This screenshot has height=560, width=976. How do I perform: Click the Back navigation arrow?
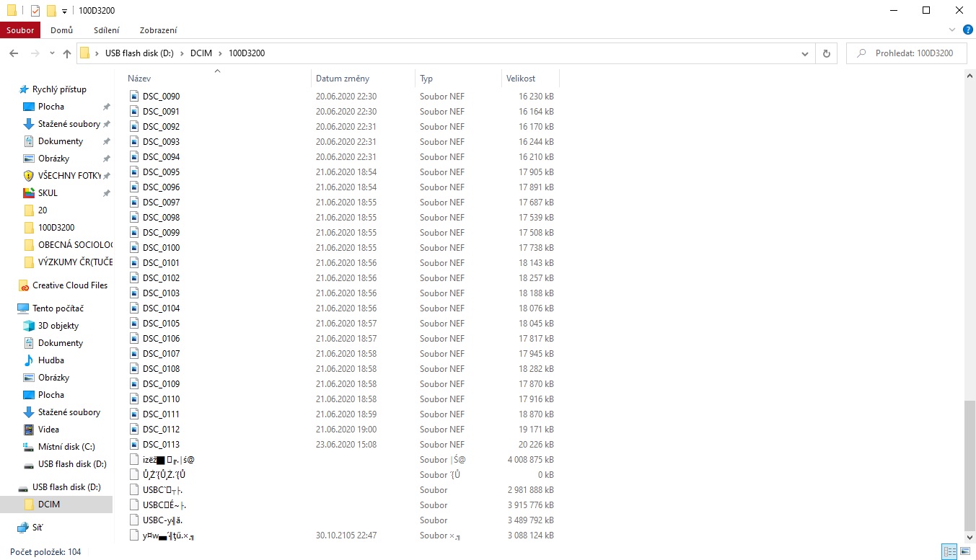(x=14, y=53)
